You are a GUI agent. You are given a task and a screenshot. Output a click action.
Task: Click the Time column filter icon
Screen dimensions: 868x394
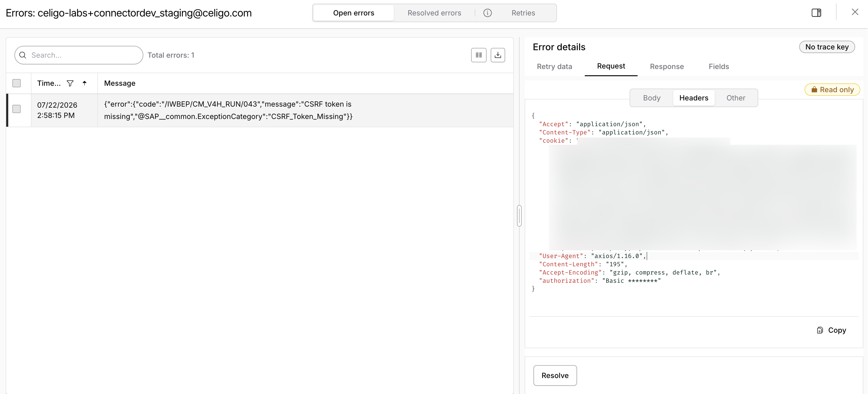[70, 83]
